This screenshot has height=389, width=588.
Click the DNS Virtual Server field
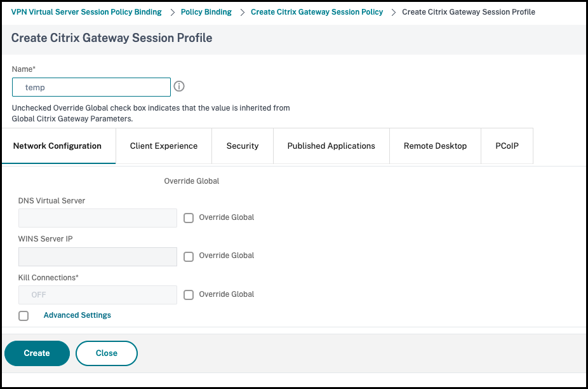point(98,218)
